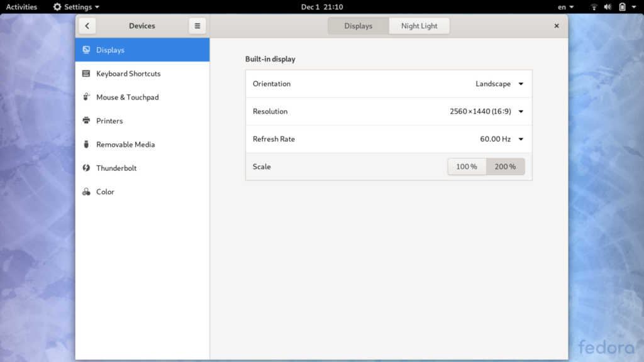Viewport: 644px width, 362px height.
Task: Click the Resolution label
Action: [270, 111]
